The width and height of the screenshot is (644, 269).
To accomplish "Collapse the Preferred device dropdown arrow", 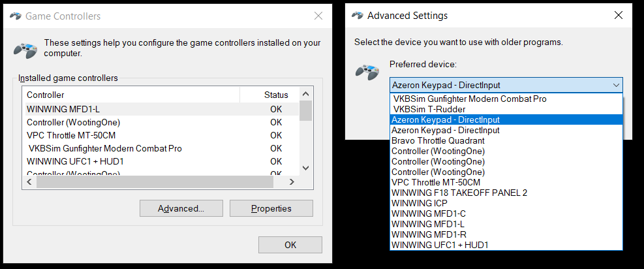I will [x=616, y=85].
